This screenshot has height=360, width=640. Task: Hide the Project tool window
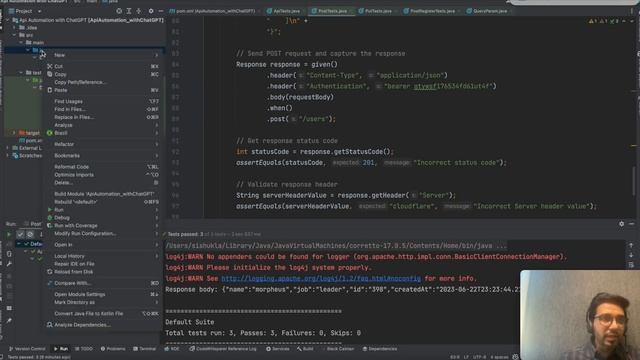[x=160, y=11]
